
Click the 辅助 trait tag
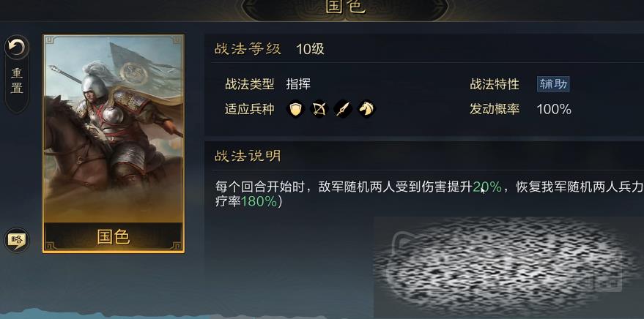pyautogui.click(x=553, y=84)
